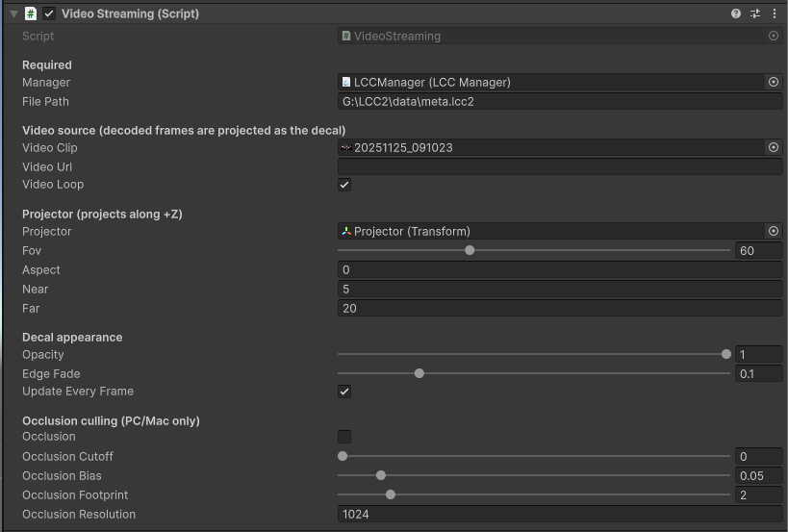Click the Edge Fade slider handle
The width and height of the screenshot is (788, 532).
coord(419,373)
